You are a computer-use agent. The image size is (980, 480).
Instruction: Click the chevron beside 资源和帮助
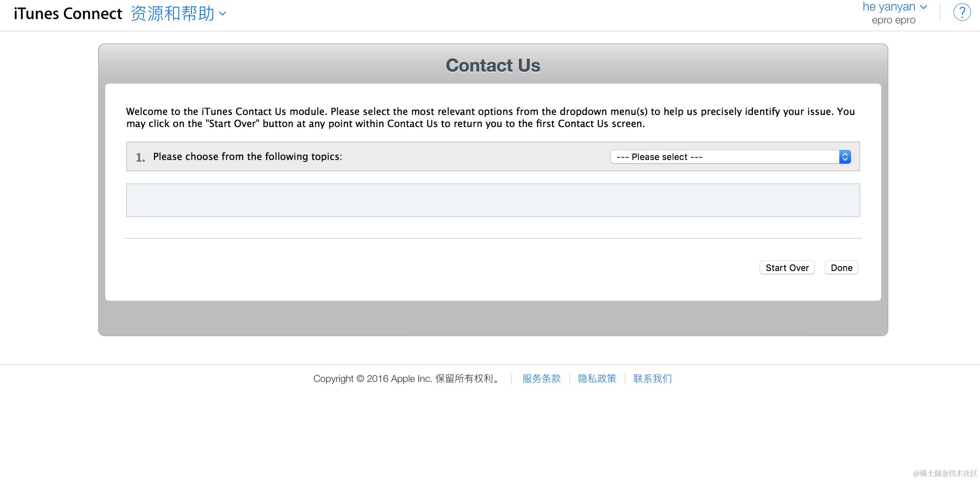coord(223,14)
